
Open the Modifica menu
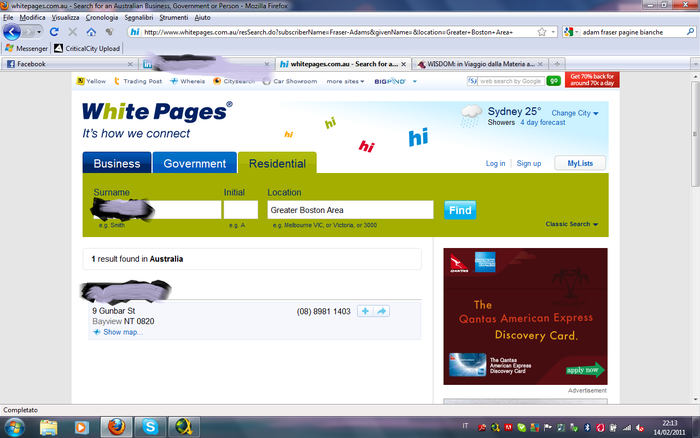point(32,17)
